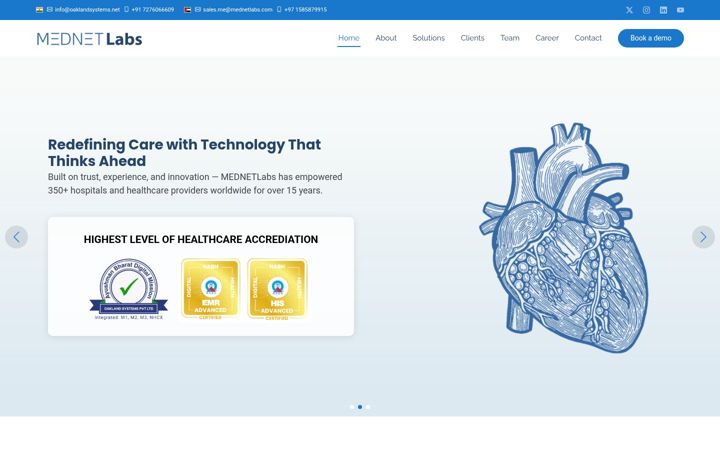Click Ayushman Bharat Digital Mission badge

click(x=129, y=289)
